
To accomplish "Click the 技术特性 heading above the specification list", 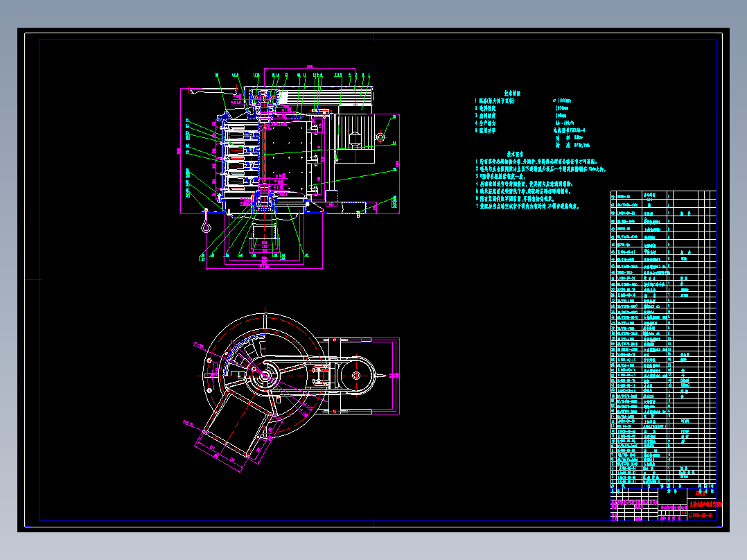I will tap(513, 94).
